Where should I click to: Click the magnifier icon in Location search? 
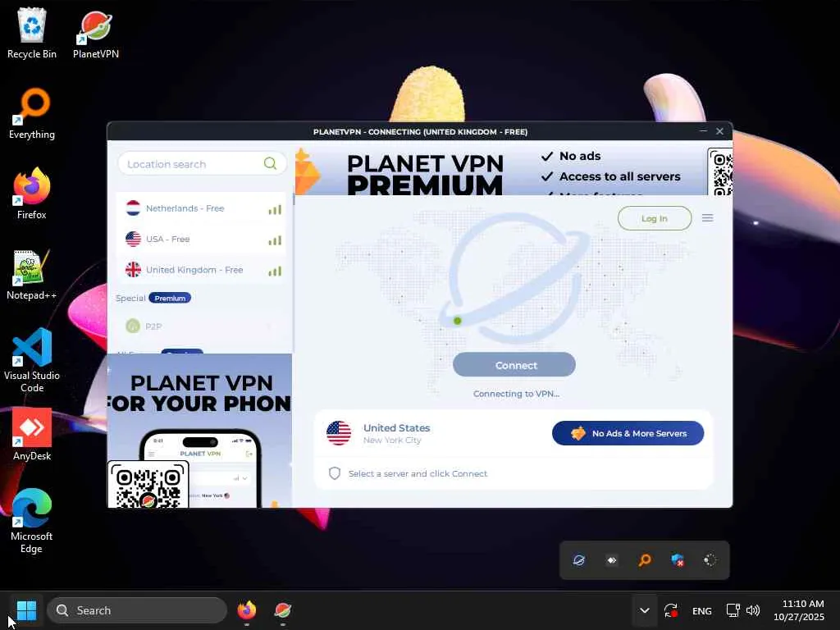(x=270, y=163)
